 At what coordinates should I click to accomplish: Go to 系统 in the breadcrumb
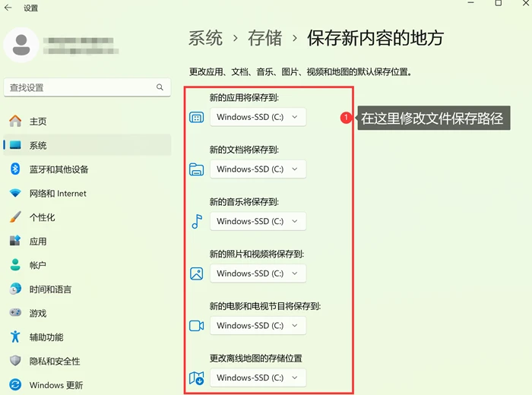[206, 38]
